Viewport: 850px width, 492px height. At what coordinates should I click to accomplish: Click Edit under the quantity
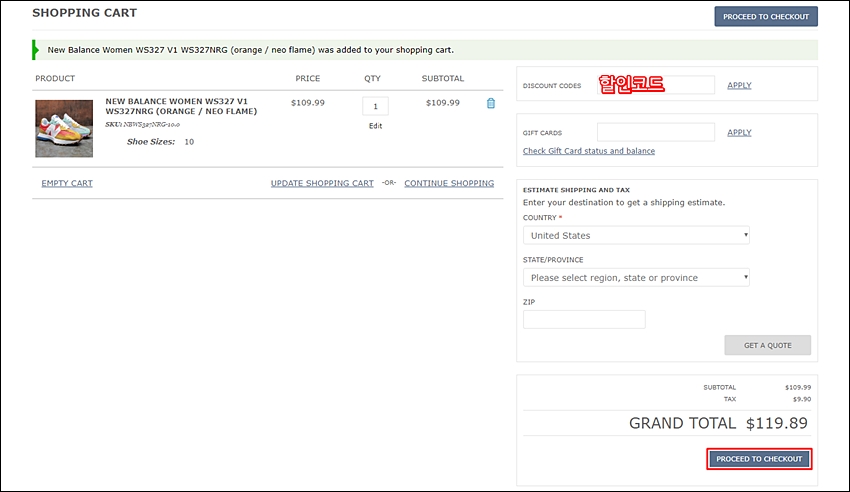point(375,126)
